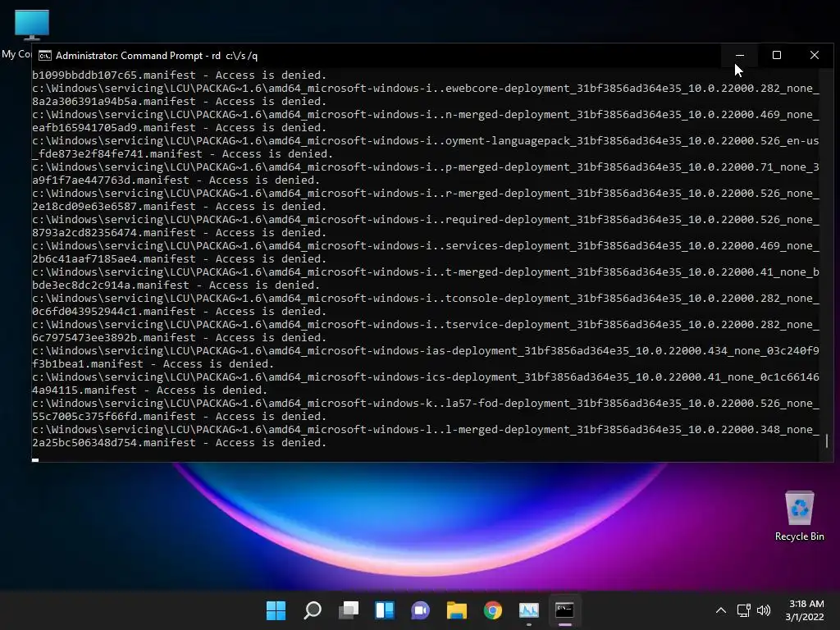Click path containing oyment-languagepack
Image resolution: width=840 pixels, height=630 pixels.
click(426, 141)
